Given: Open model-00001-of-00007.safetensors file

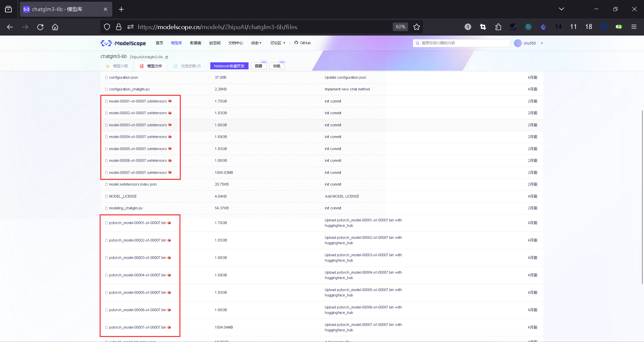Looking at the screenshot, I should coord(138,101).
